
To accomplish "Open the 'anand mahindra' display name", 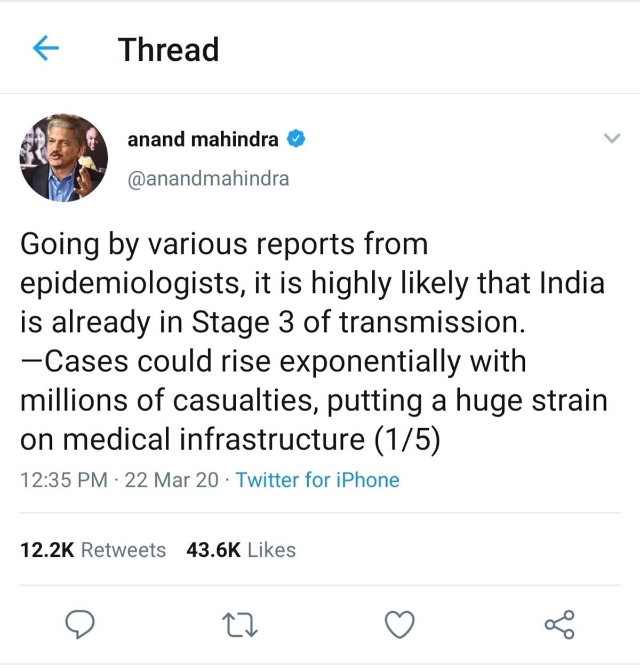I will [203, 139].
